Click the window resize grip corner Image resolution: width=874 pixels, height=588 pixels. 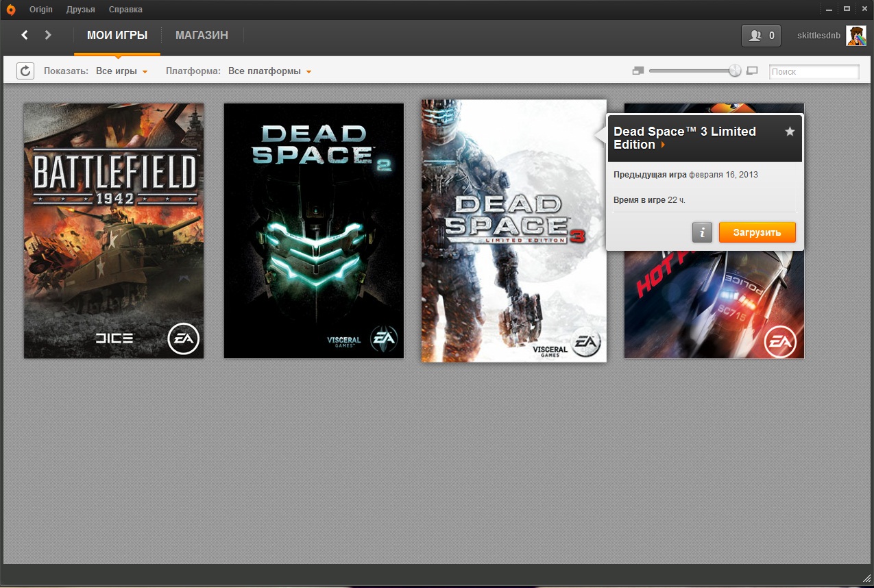[x=866, y=579]
